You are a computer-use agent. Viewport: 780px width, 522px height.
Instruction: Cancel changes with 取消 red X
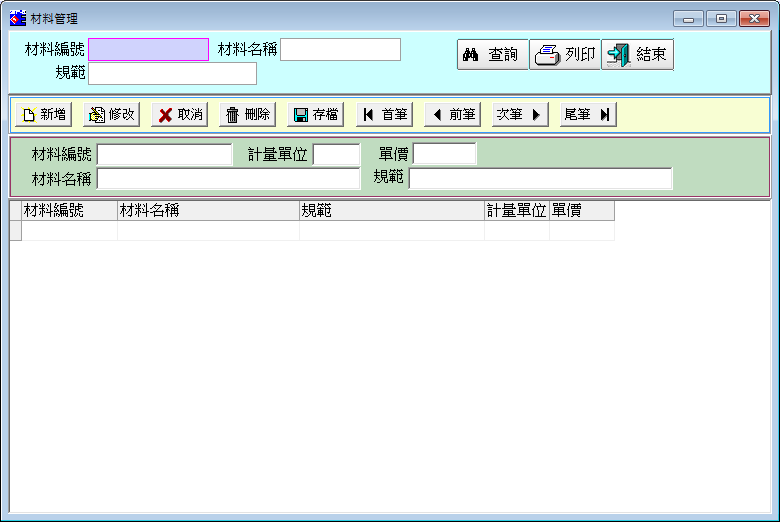(179, 114)
